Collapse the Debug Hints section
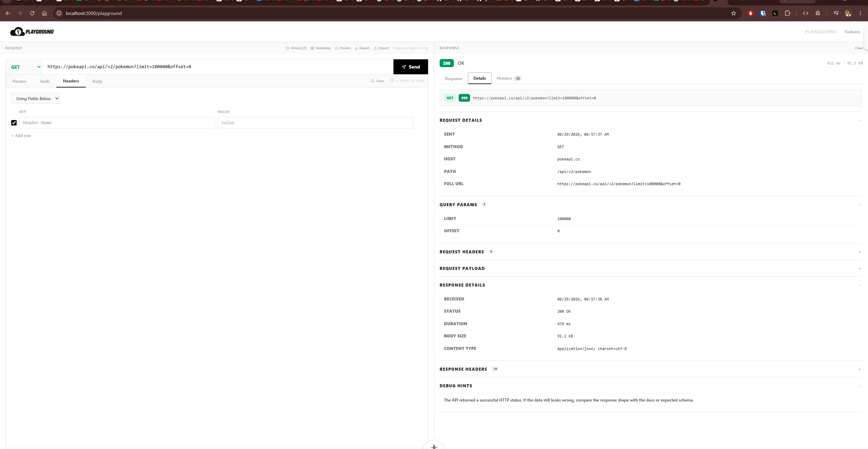This screenshot has width=868, height=449. (860, 386)
